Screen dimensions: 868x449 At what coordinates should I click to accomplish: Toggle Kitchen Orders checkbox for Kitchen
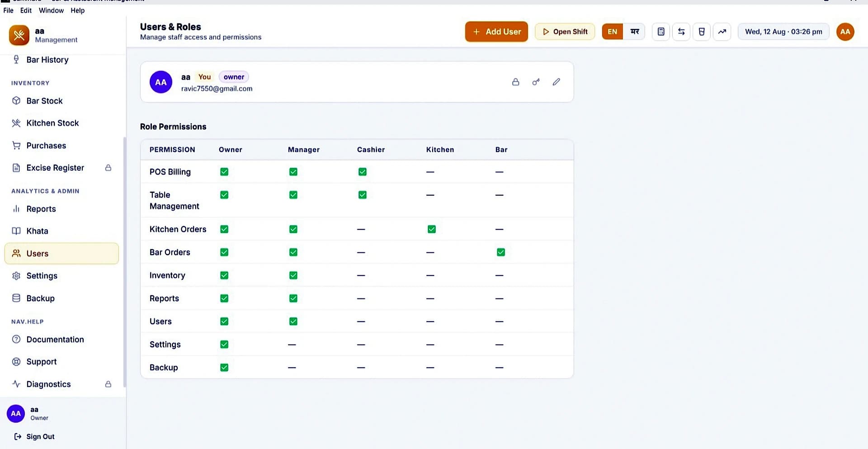(432, 229)
